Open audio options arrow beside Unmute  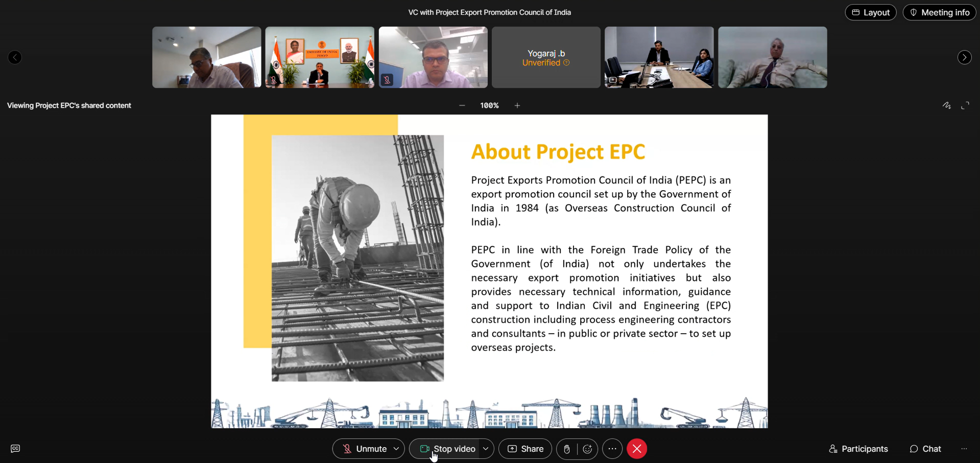tap(396, 449)
